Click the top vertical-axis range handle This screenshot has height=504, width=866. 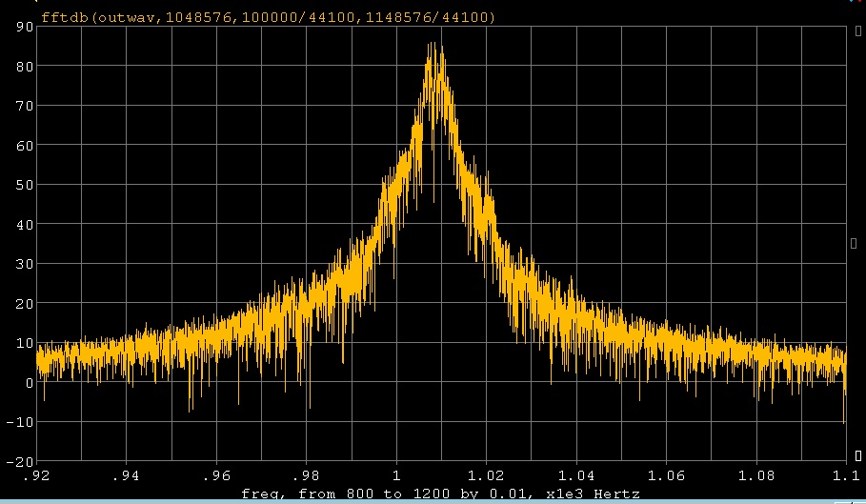click(857, 31)
